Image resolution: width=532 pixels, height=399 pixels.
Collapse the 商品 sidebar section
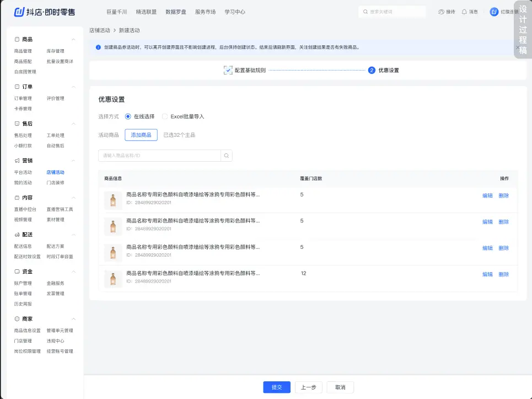pyautogui.click(x=74, y=39)
